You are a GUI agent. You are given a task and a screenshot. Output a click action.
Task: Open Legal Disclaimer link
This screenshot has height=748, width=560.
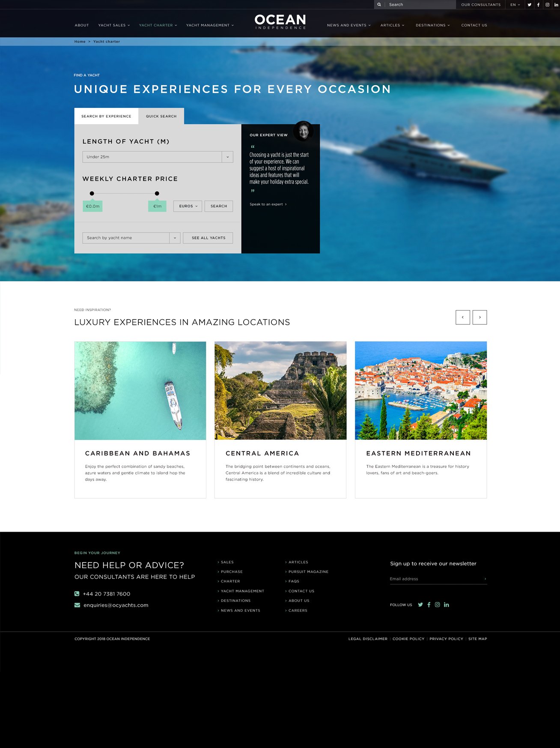(x=368, y=639)
